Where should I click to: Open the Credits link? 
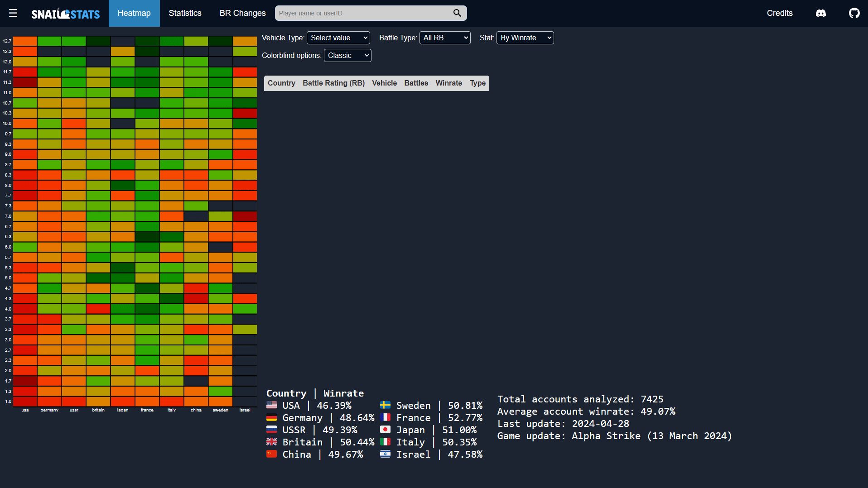tap(779, 13)
